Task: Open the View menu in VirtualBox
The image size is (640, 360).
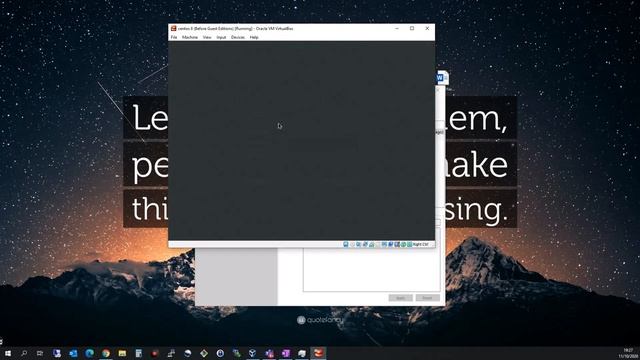Action: [207, 37]
